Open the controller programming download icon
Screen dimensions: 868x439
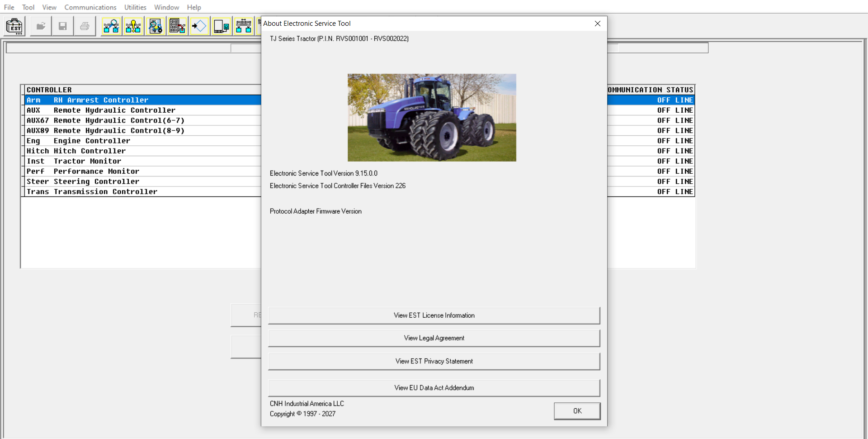tap(177, 26)
